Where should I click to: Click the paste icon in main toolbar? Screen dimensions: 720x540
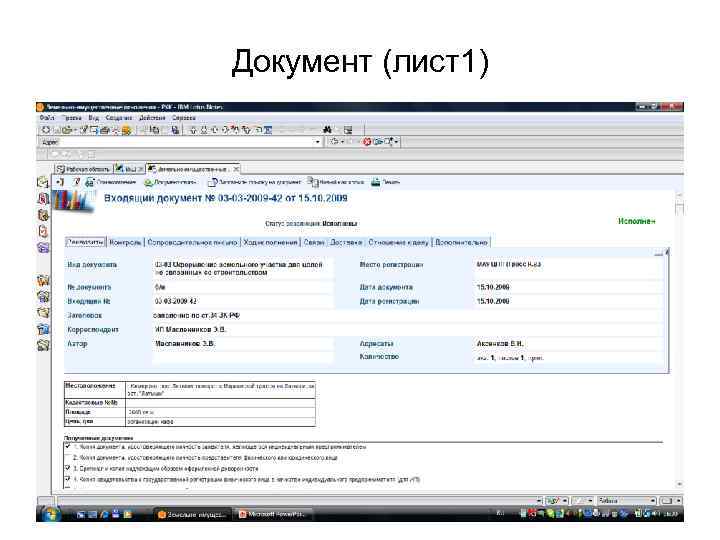coord(175,130)
